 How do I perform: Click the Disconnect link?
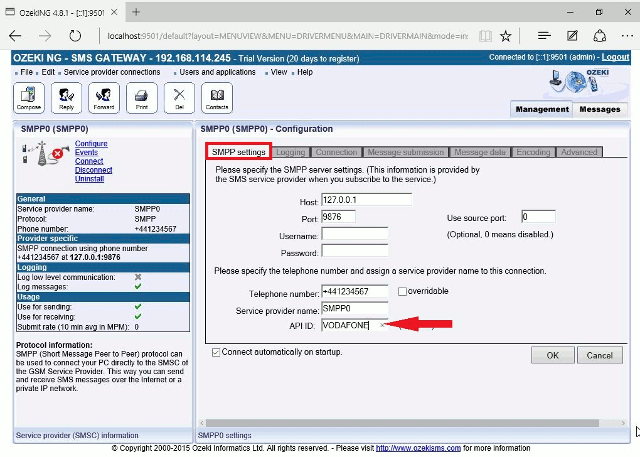tap(93, 170)
